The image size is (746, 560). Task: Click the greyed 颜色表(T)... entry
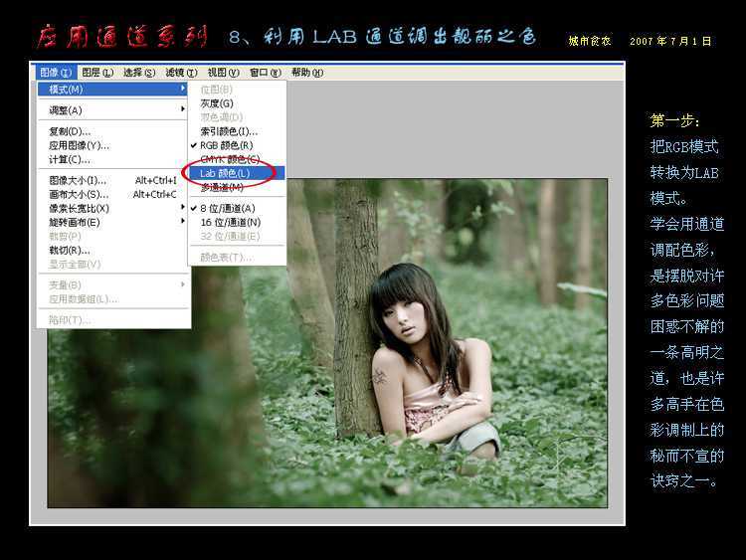click(237, 257)
